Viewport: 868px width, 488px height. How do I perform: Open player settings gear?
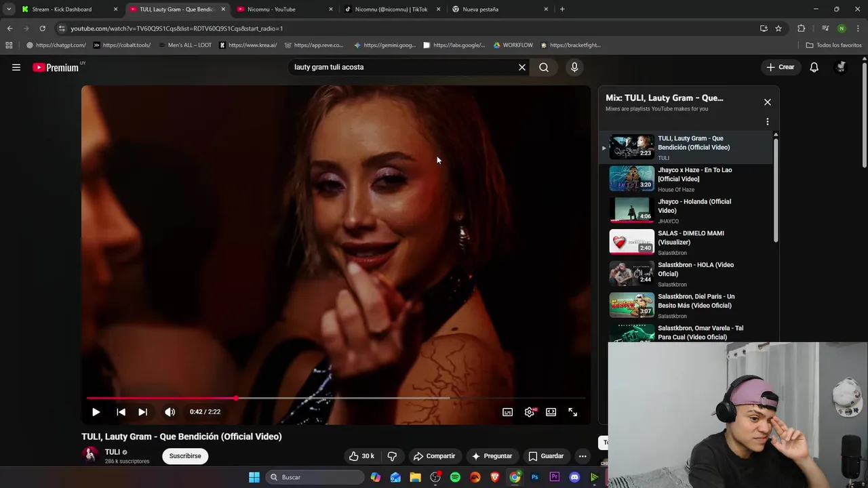[530, 411]
